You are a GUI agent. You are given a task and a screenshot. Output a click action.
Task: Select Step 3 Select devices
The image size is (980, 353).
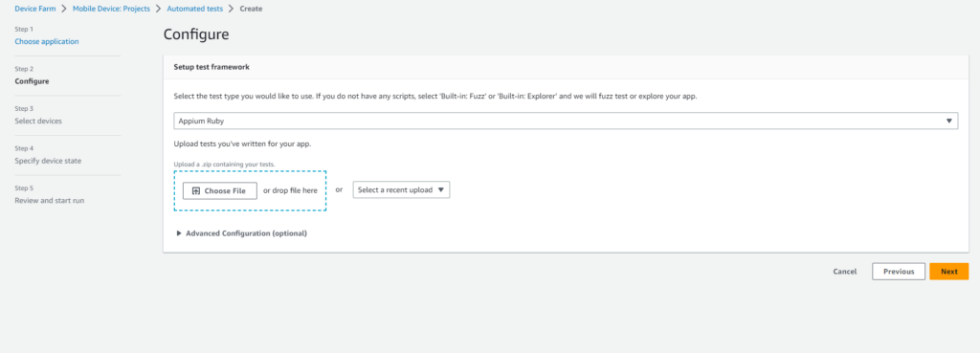click(x=38, y=121)
